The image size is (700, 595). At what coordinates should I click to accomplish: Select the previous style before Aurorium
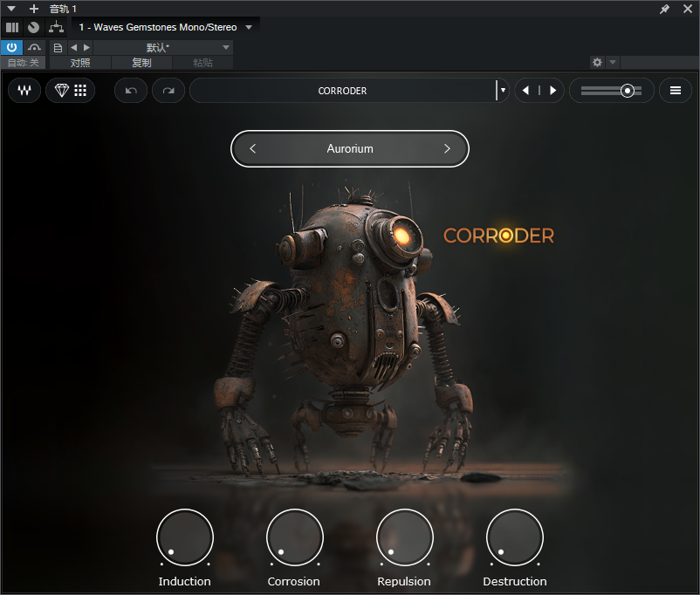[252, 148]
